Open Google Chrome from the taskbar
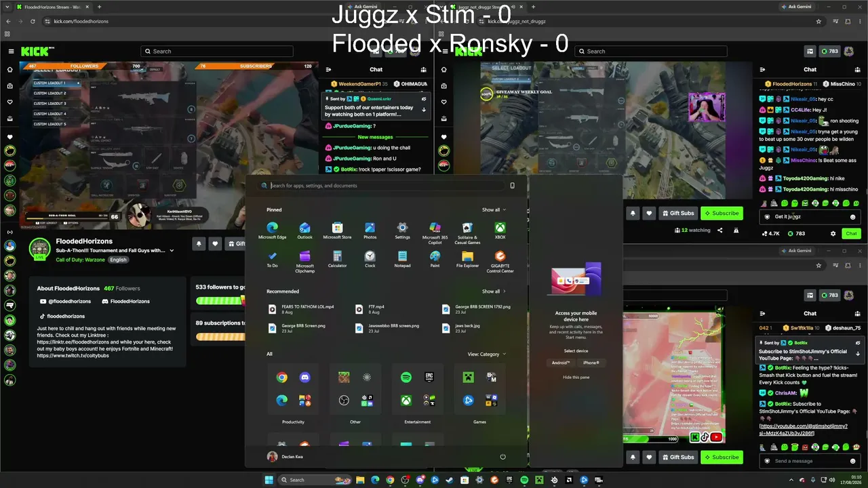The height and width of the screenshot is (488, 868). pyautogui.click(x=390, y=480)
